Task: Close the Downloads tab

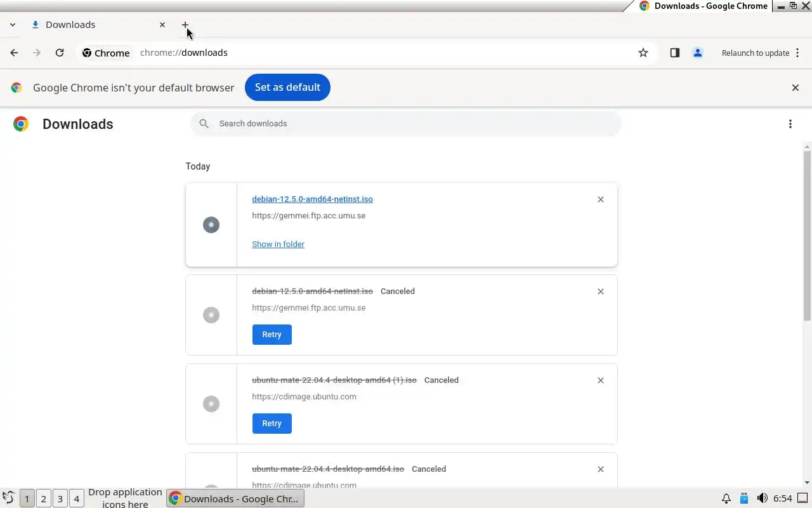Action: [162, 25]
